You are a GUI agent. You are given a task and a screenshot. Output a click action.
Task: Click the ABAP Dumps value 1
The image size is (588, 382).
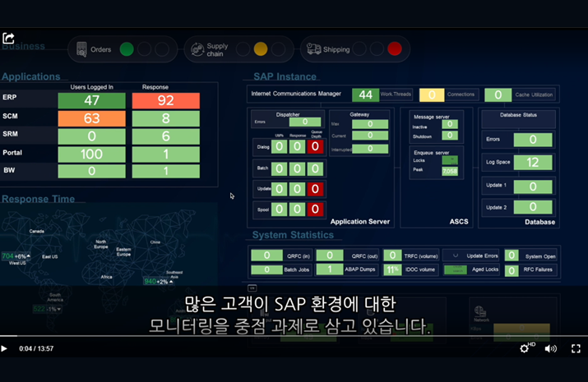(x=330, y=269)
